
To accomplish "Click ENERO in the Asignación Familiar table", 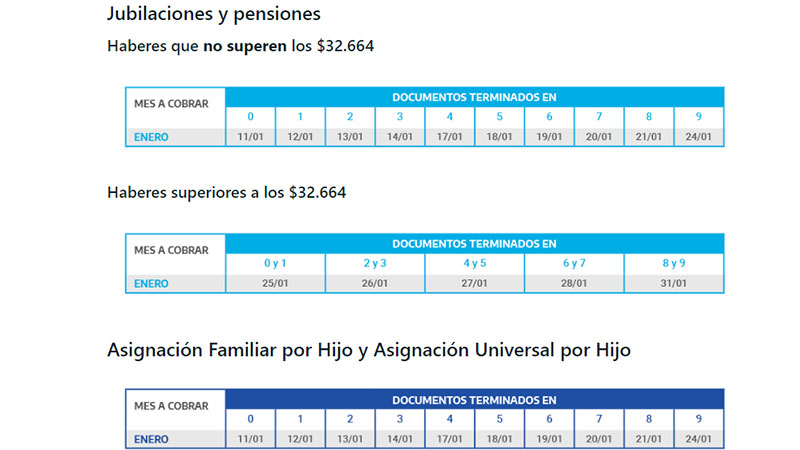I will coord(152,439).
